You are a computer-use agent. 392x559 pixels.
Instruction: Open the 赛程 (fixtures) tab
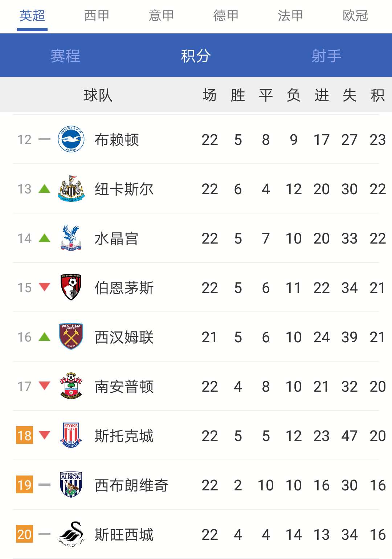[x=65, y=56]
